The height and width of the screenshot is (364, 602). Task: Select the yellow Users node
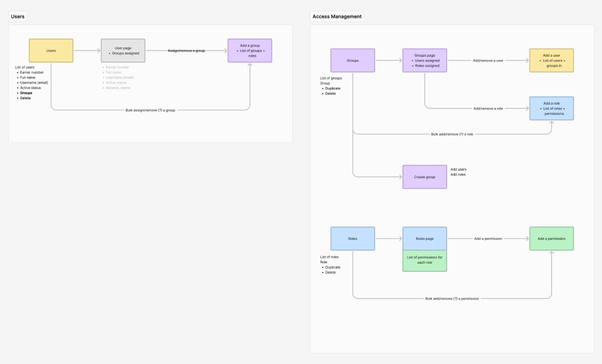click(x=51, y=50)
